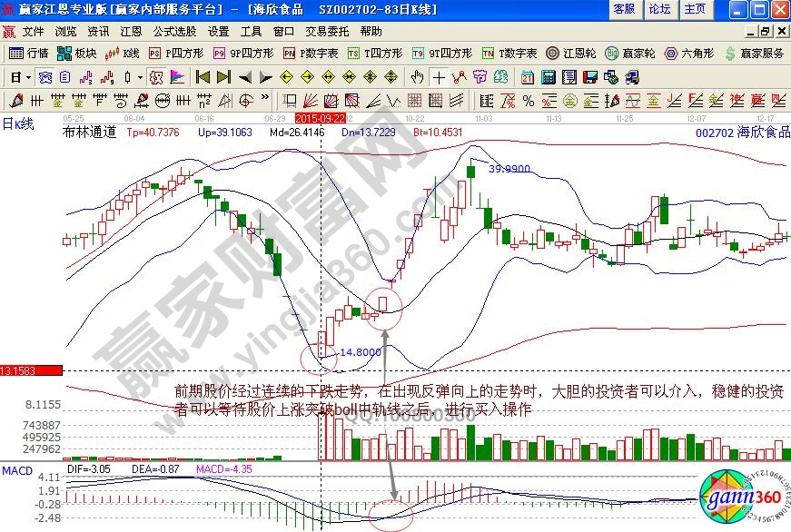Screen dimensions: 791x532
Task: Open the T数字表 number table
Action: point(509,53)
